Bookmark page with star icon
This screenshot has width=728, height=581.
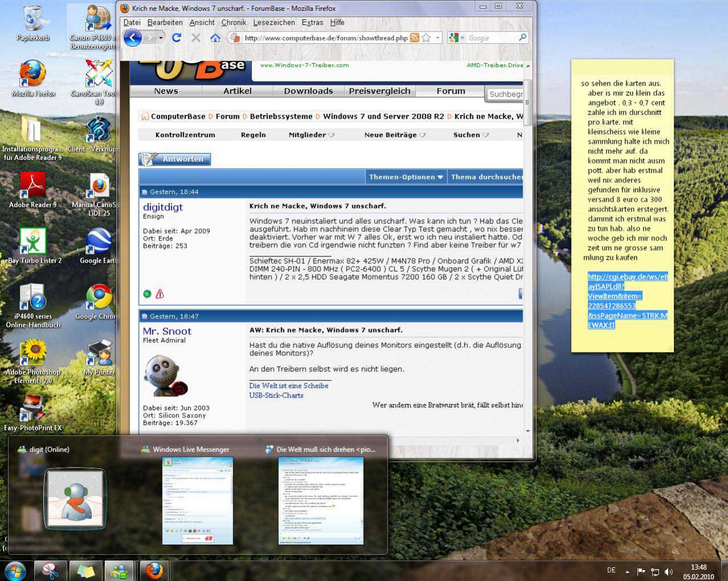[426, 38]
